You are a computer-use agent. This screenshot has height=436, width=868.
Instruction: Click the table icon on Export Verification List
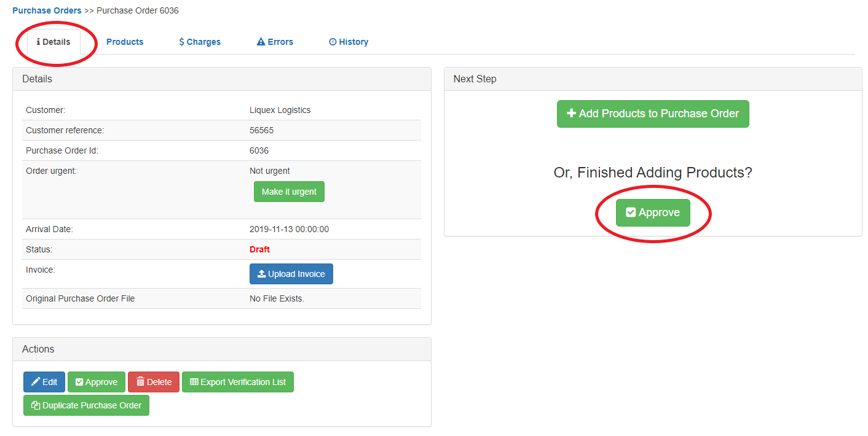(x=194, y=382)
